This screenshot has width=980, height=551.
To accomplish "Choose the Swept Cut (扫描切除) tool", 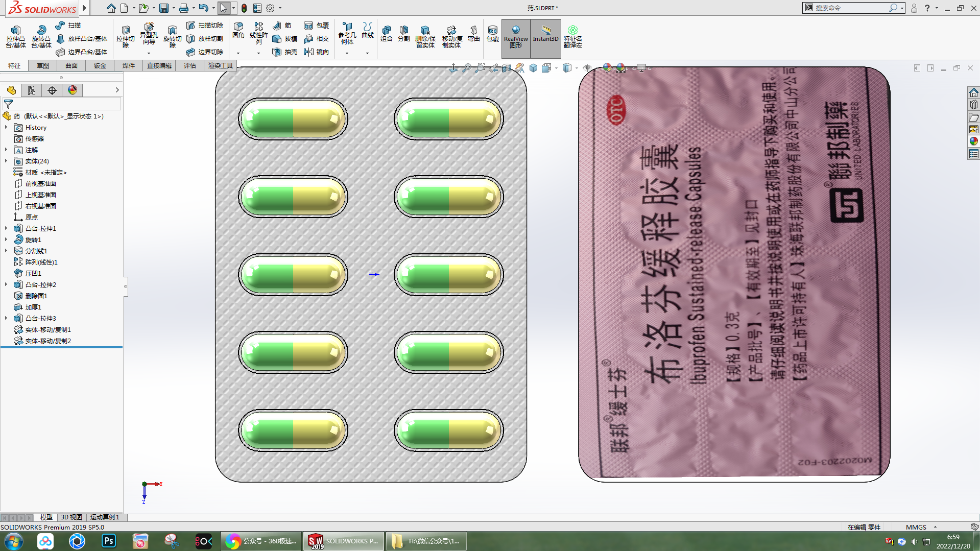I will (205, 25).
